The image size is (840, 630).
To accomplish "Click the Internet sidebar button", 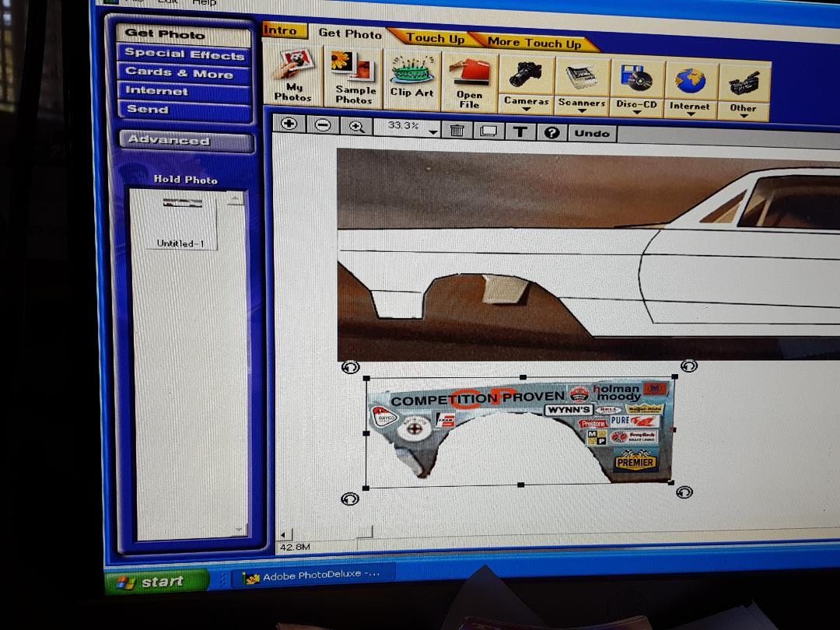I will (184, 92).
